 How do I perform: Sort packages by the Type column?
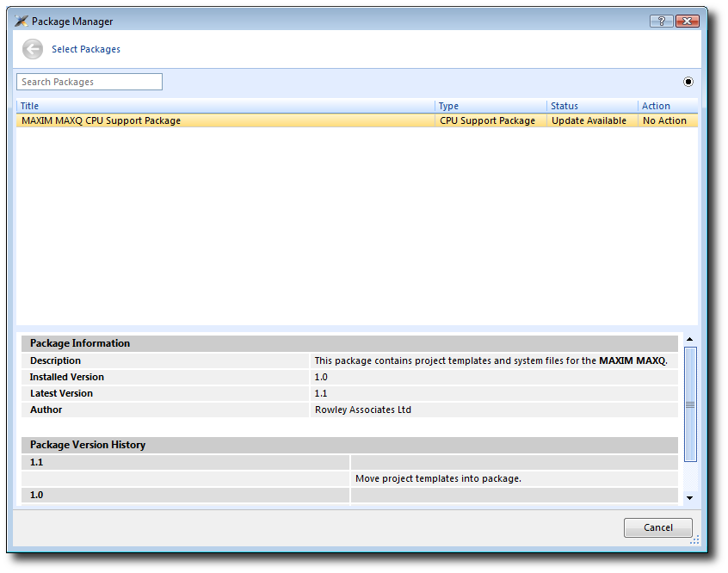click(x=490, y=106)
